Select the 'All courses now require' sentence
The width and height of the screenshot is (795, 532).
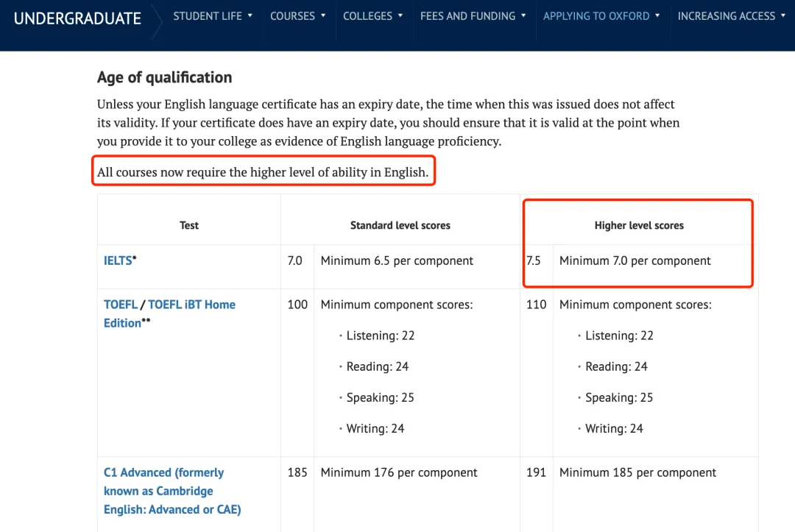tap(263, 172)
